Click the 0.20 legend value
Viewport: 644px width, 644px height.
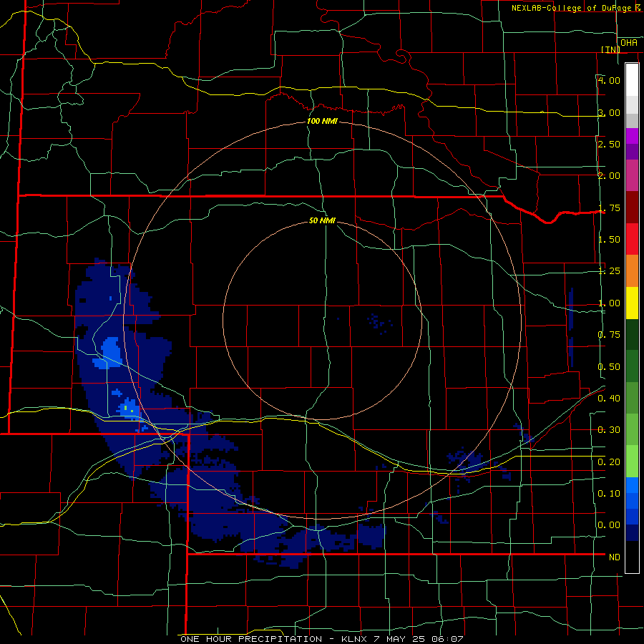pos(609,462)
